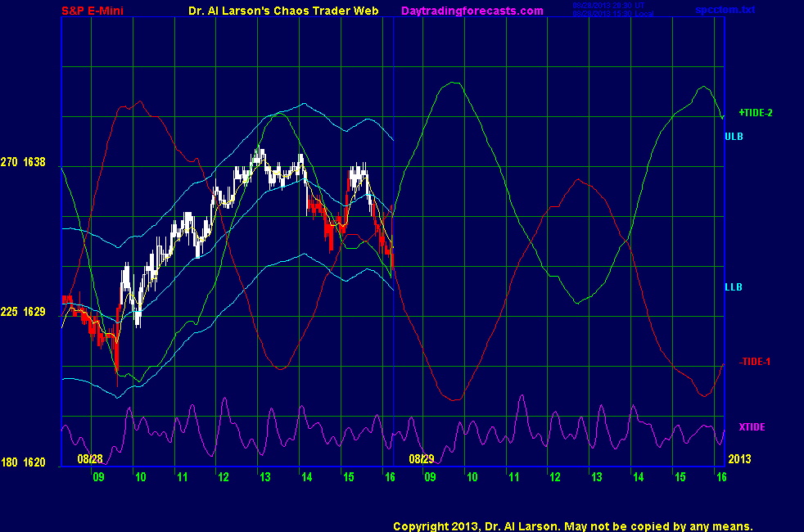804x532 pixels.
Task: Click the 10 hour tick in the 08/28 session
Action: 140,476
